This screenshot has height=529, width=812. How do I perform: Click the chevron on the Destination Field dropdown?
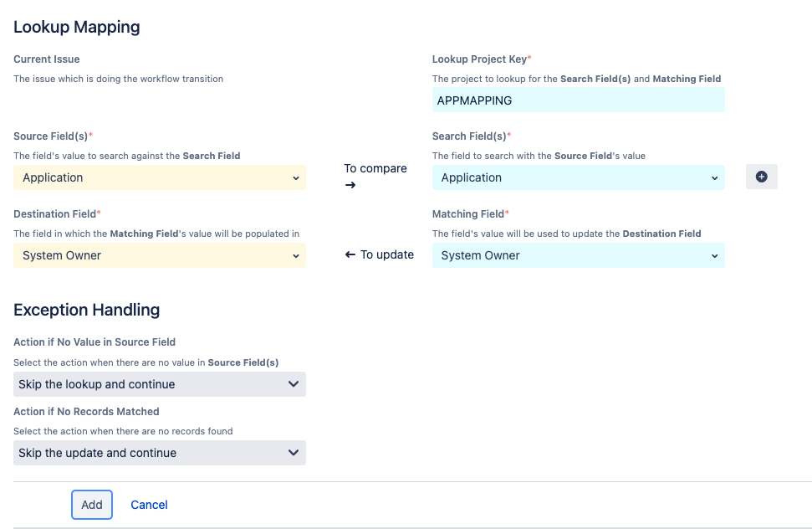[296, 254]
